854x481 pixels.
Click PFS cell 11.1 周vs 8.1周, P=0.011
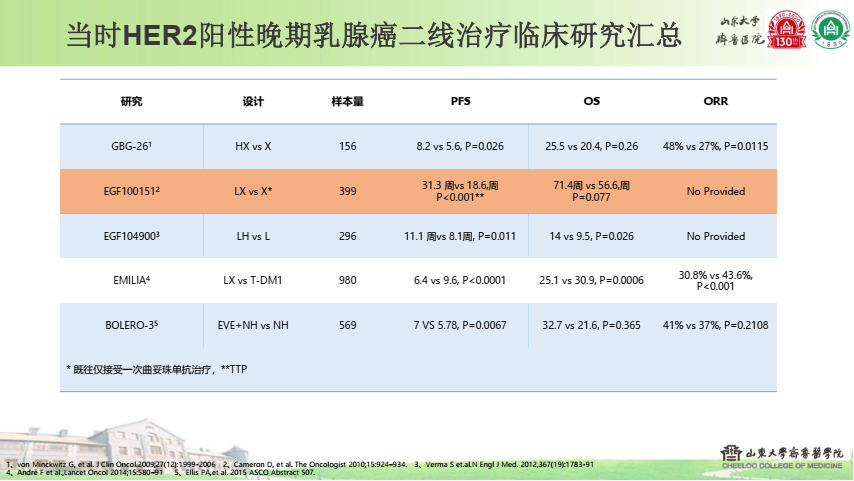click(x=460, y=236)
